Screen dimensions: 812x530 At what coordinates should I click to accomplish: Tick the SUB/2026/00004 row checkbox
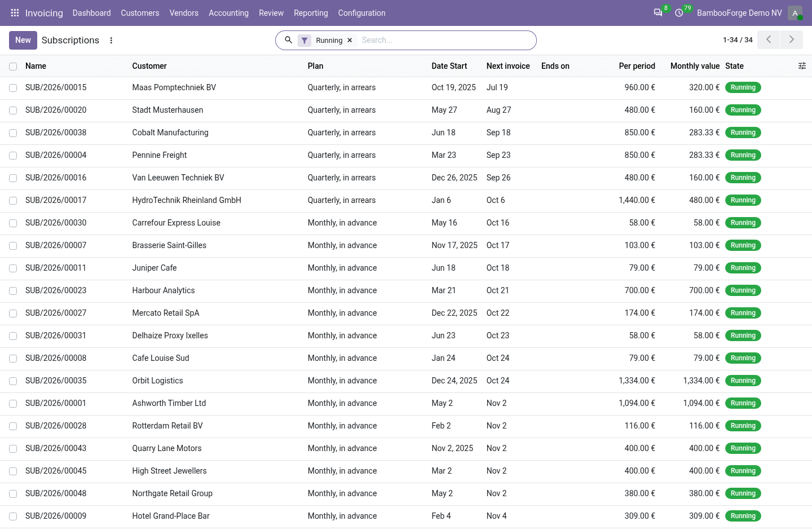[13, 156]
